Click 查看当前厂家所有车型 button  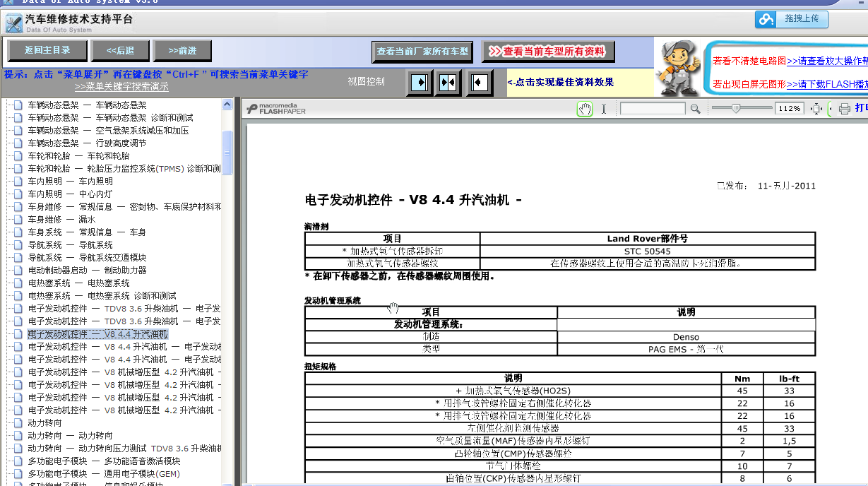click(422, 52)
